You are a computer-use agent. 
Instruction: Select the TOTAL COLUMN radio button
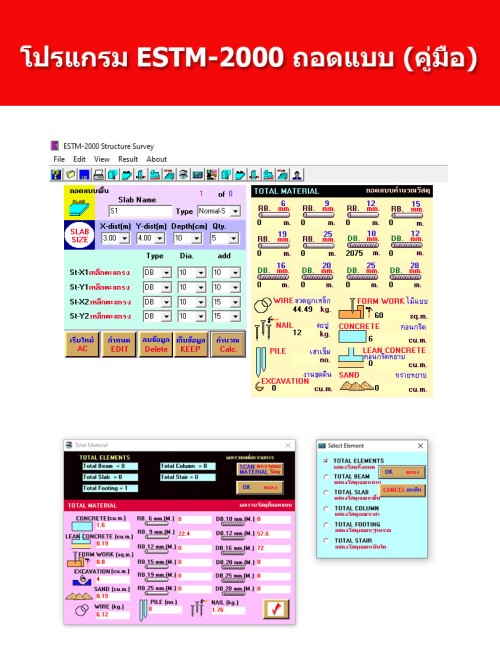(326, 509)
